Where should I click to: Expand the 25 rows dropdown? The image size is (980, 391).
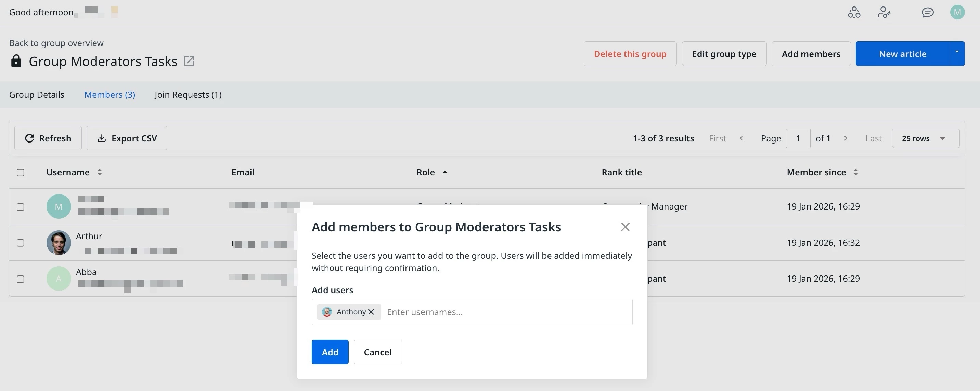[925, 138]
